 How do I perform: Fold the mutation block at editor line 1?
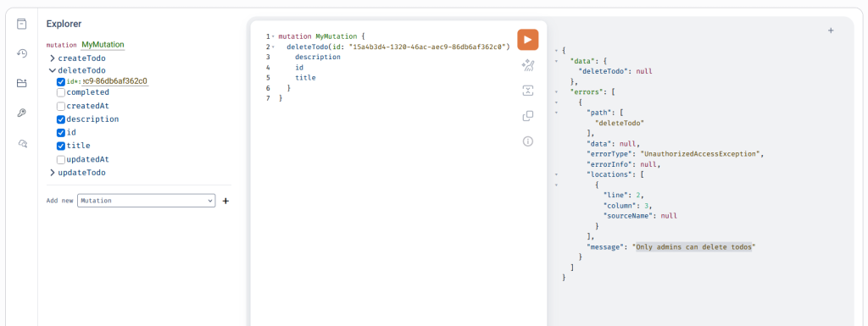tap(274, 36)
